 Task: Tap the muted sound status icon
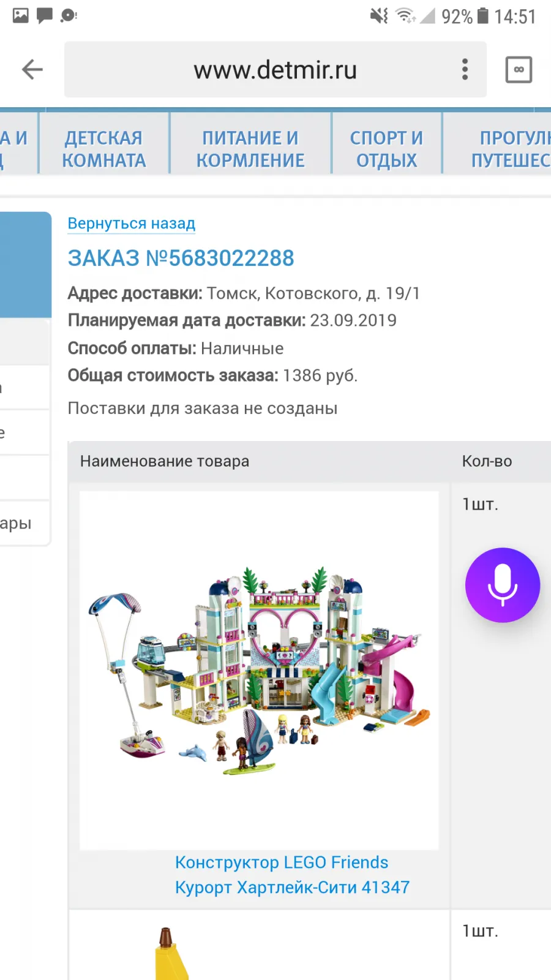coord(379,16)
